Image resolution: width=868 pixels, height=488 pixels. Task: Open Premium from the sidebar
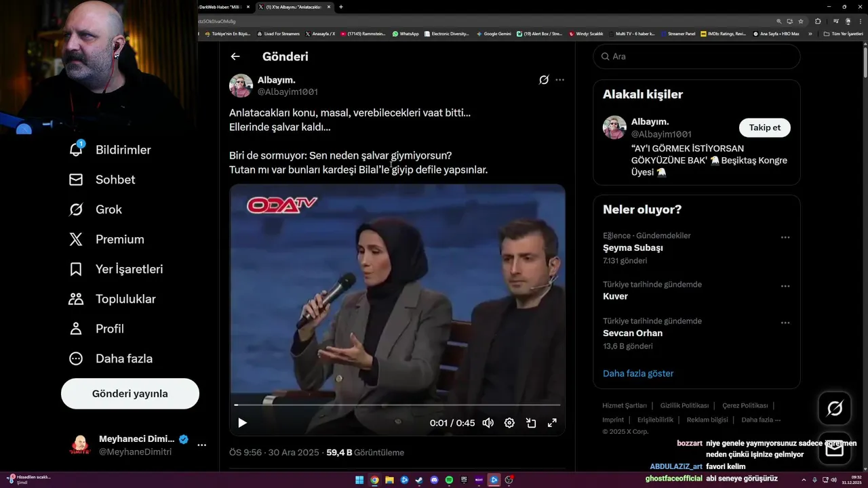click(x=106, y=239)
